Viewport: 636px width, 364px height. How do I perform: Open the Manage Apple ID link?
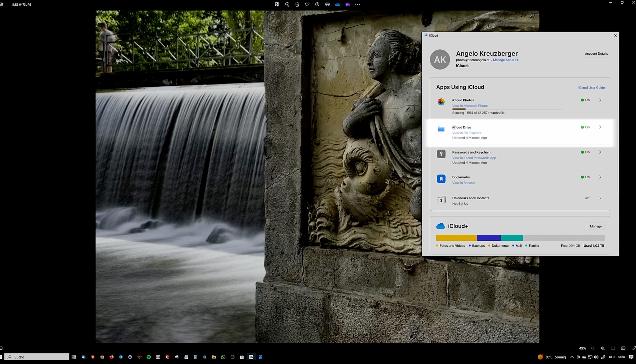(505, 60)
